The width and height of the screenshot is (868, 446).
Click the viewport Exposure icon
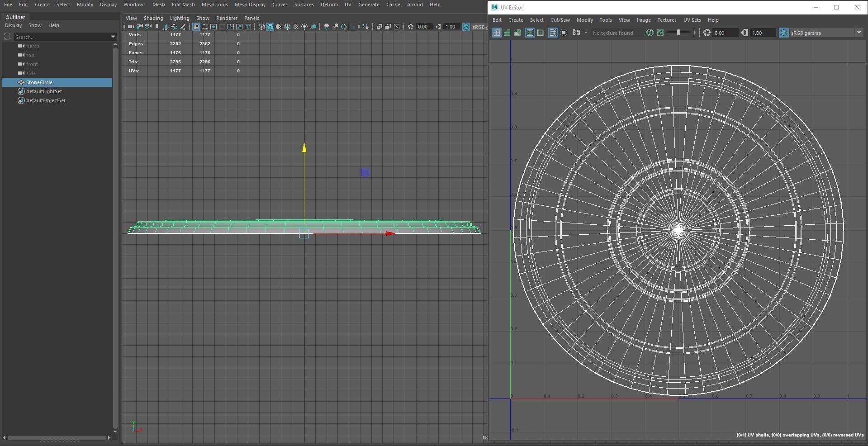pyautogui.click(x=410, y=27)
